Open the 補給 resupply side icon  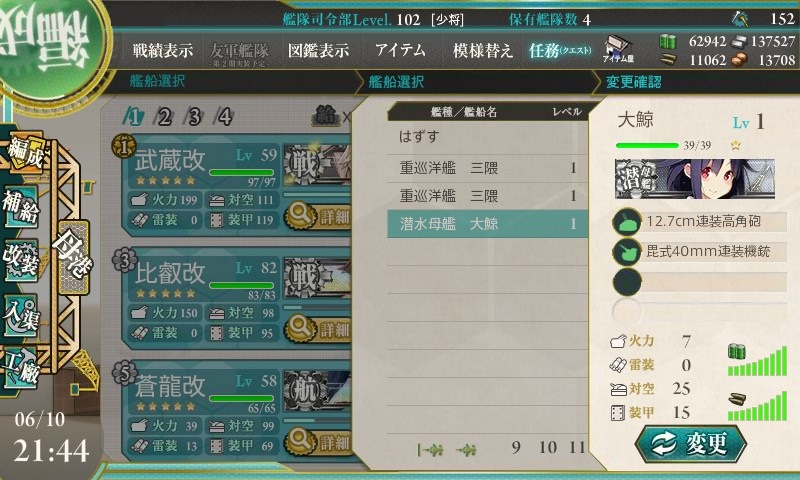[21, 207]
